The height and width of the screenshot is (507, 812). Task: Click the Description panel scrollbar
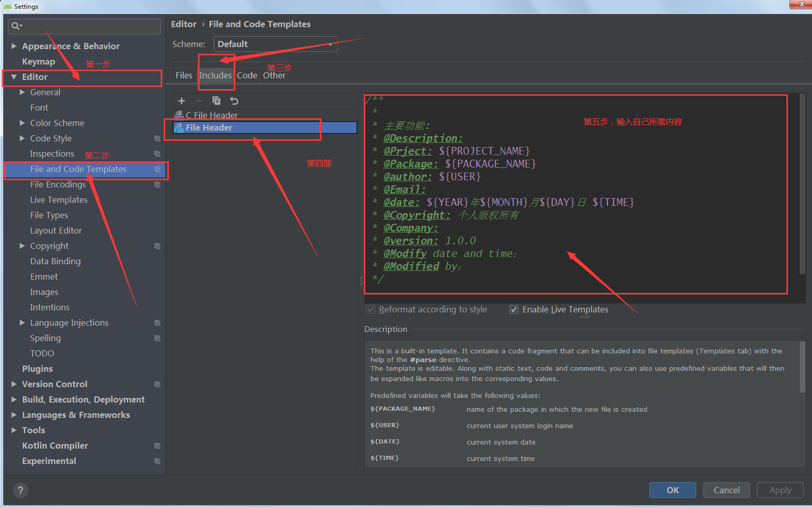click(802, 367)
